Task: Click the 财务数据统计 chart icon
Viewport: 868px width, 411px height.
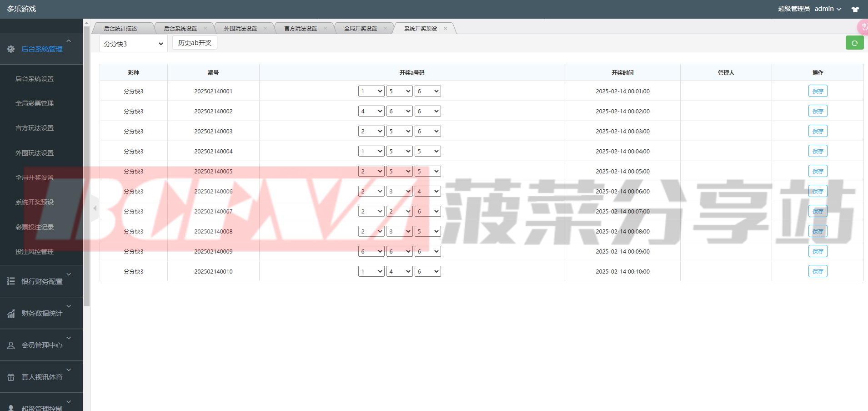Action: tap(11, 314)
